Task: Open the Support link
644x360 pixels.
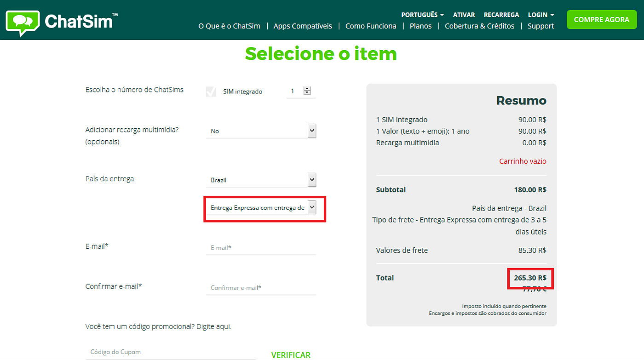Action: pyautogui.click(x=540, y=26)
